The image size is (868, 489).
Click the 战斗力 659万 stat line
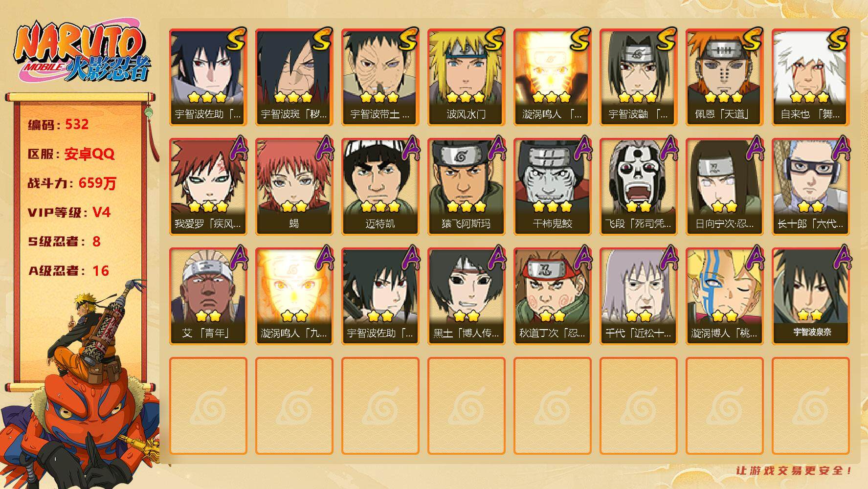72,183
